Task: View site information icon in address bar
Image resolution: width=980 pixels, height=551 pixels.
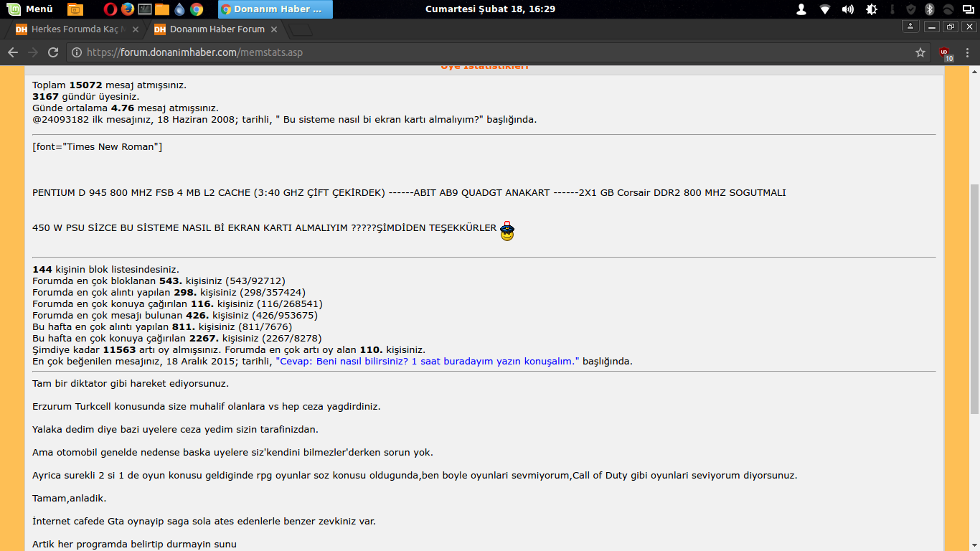Action: pyautogui.click(x=77, y=52)
